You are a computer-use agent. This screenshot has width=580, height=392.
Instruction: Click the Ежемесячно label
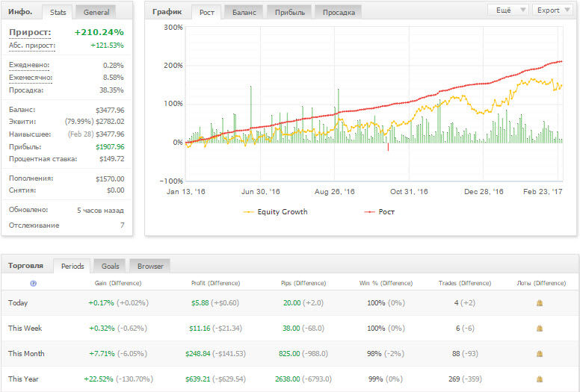(x=31, y=78)
